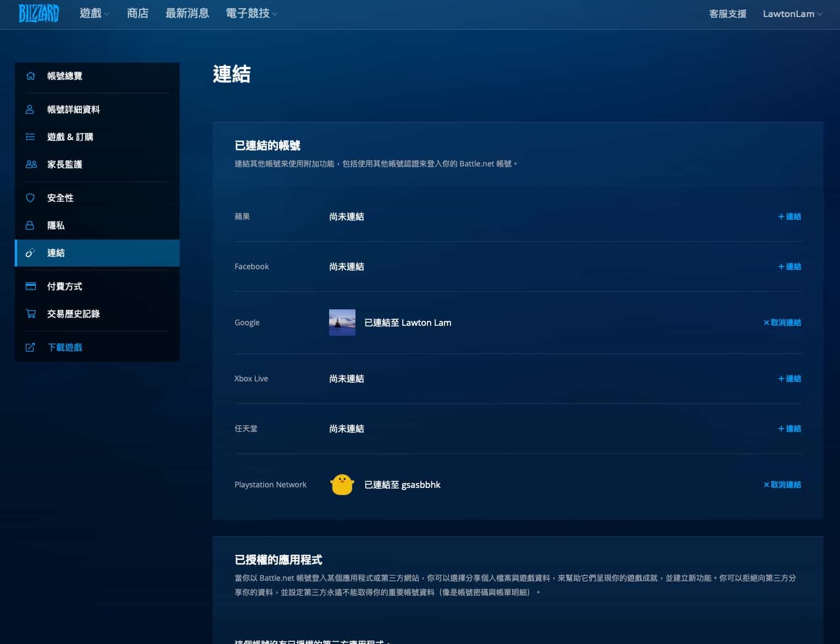Expand the 電子競技 dropdown menu

251,14
